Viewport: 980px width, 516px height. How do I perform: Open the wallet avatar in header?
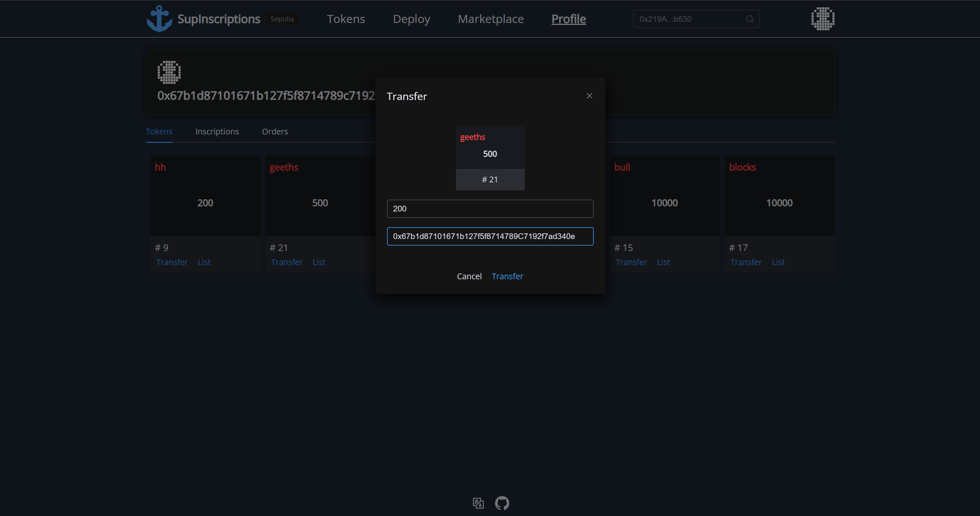[823, 19]
